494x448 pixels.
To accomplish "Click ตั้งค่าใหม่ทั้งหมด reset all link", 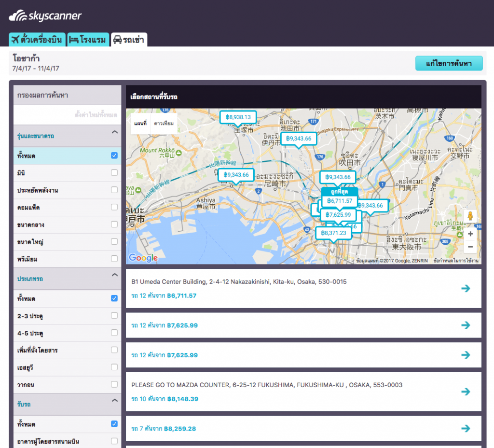I will click(96, 115).
